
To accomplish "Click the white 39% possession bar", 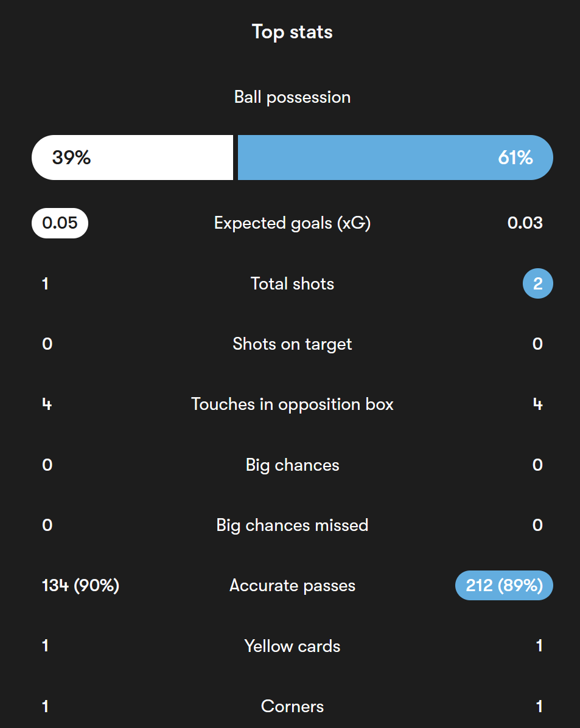I will (x=132, y=158).
